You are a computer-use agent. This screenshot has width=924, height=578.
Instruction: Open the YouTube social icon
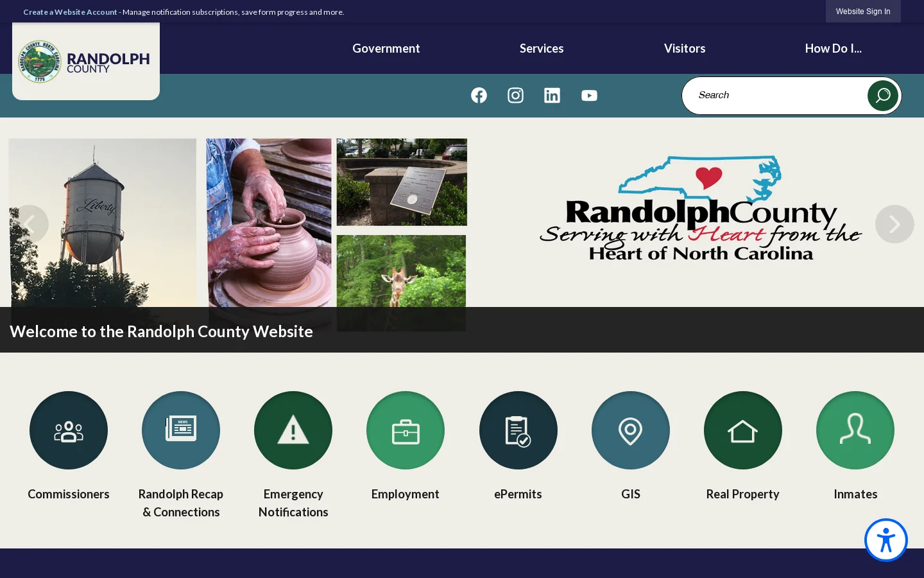tap(589, 95)
